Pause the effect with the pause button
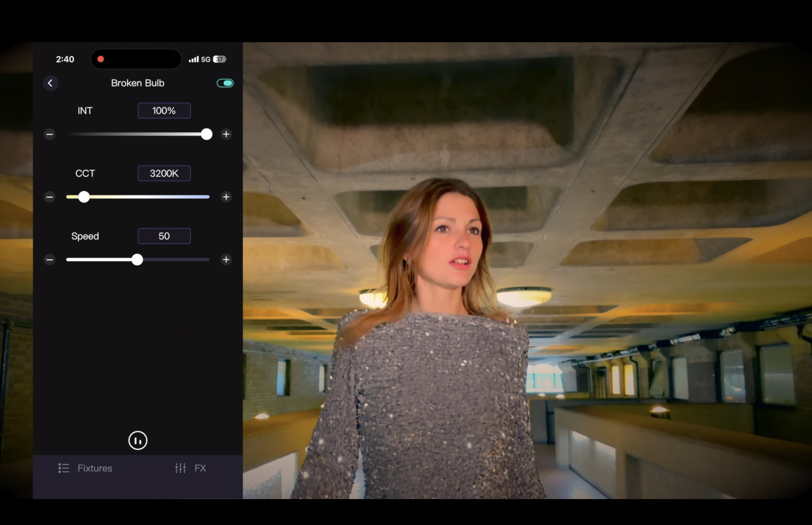Image resolution: width=812 pixels, height=525 pixels. pyautogui.click(x=138, y=441)
